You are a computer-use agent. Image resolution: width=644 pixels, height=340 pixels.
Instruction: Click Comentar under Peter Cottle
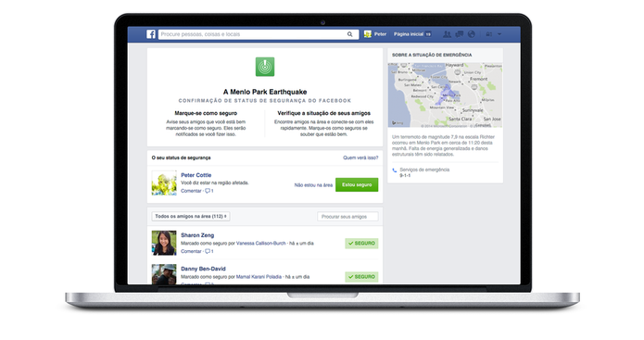(191, 191)
